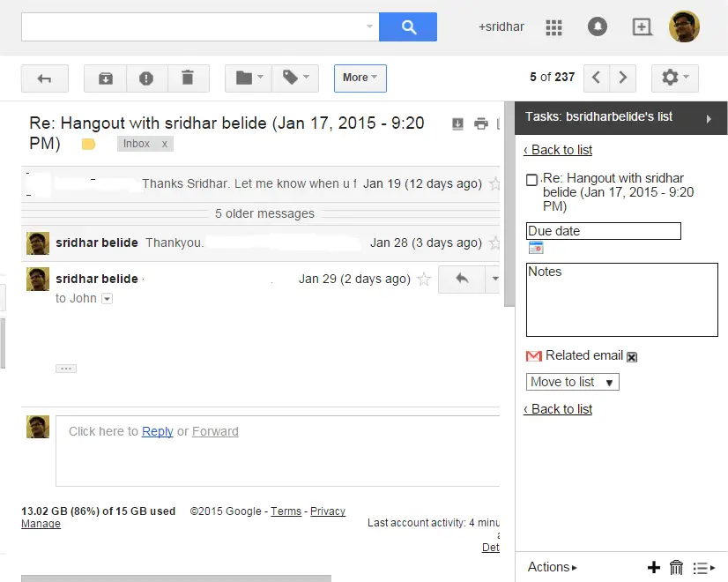
Task: Click the Due date field
Action: point(604,231)
